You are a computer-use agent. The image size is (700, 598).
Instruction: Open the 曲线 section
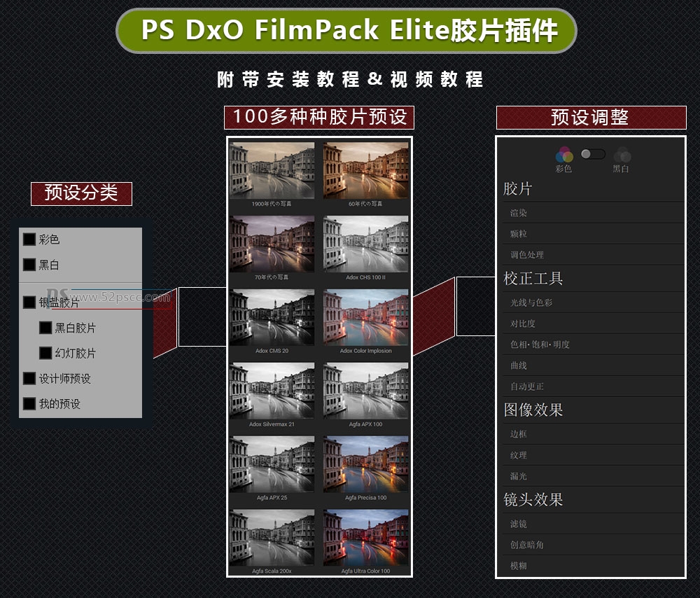click(594, 366)
